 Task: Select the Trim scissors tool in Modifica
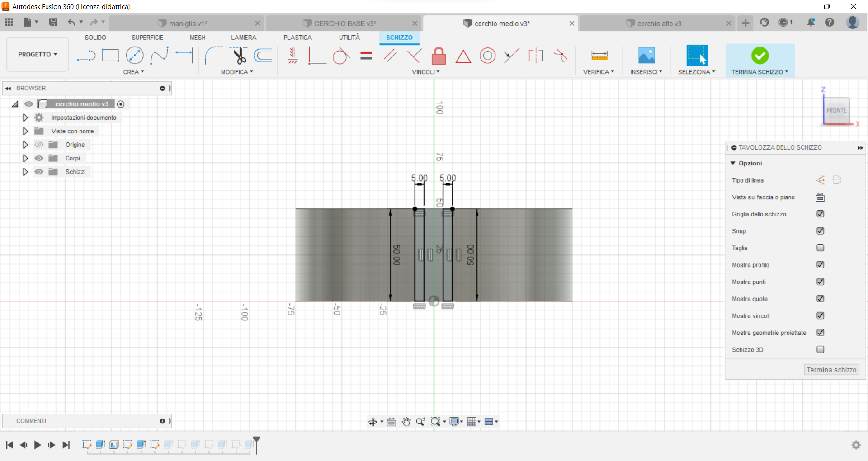[239, 55]
